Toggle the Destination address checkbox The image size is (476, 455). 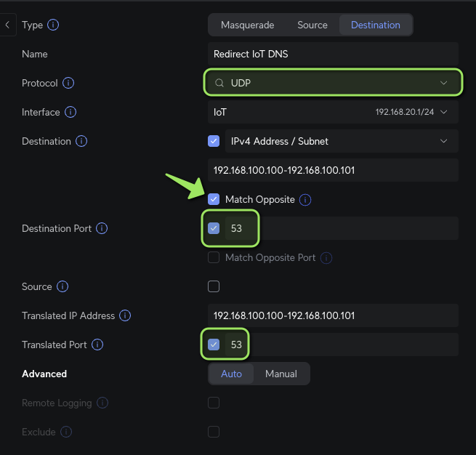214,141
